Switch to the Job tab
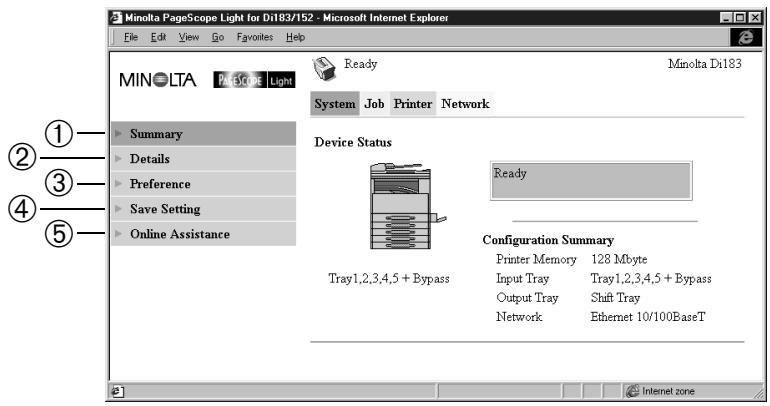The height and width of the screenshot is (406, 770). click(374, 104)
